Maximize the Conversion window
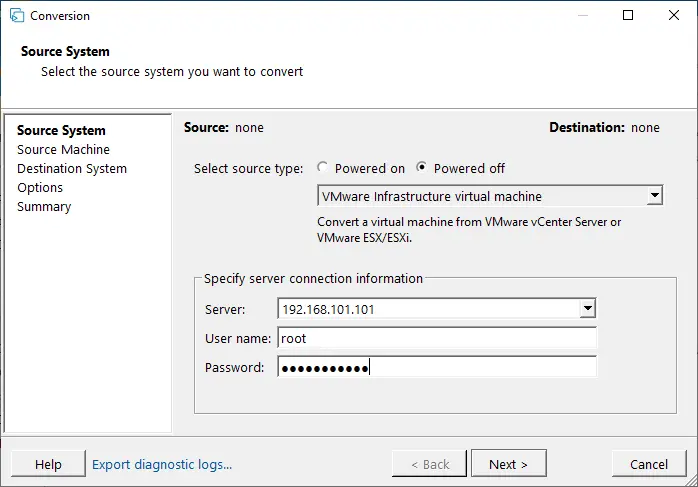Screen dimensions: 698x487 (x=628, y=15)
